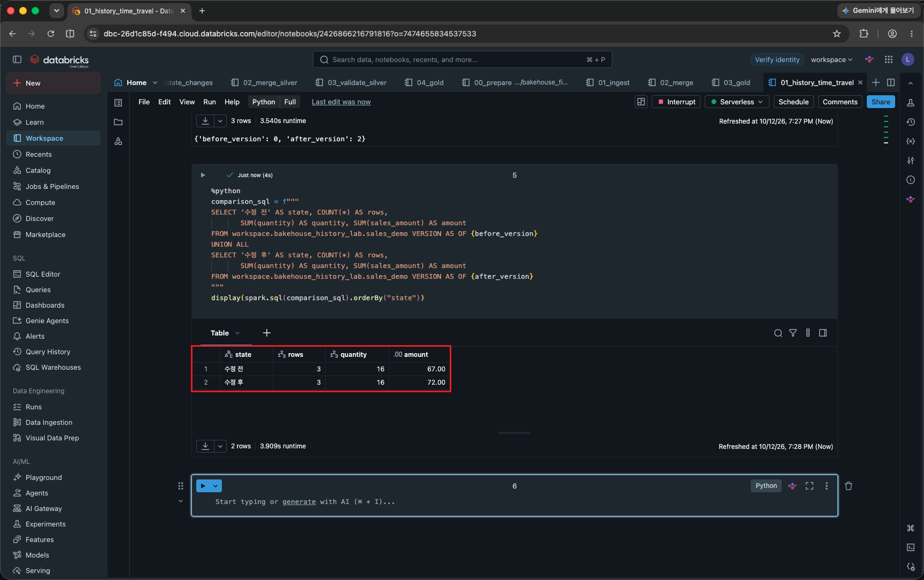Open the variables panel icon on right rail

tap(911, 141)
